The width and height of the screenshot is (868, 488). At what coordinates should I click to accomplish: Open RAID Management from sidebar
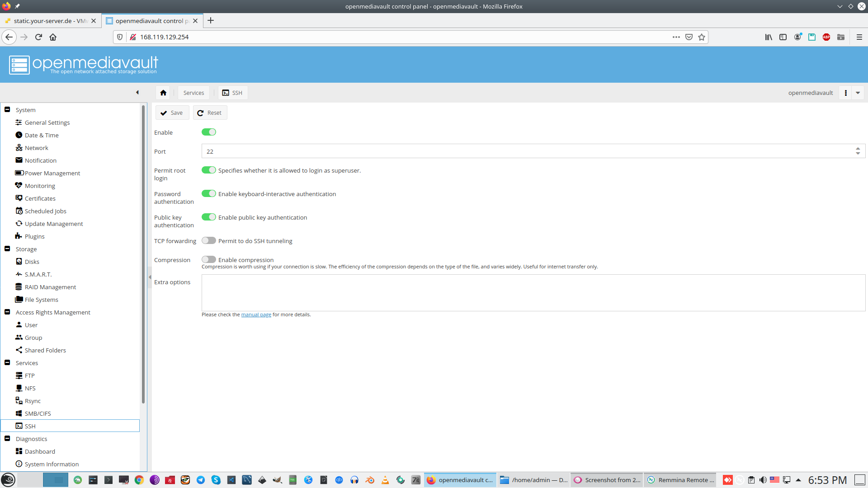tap(50, 287)
